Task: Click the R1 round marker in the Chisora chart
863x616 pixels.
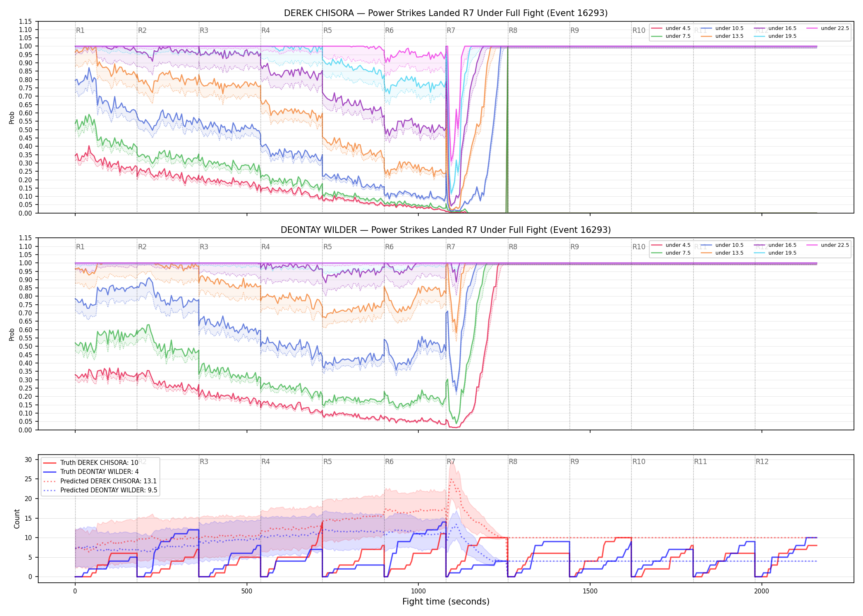Action: point(80,30)
